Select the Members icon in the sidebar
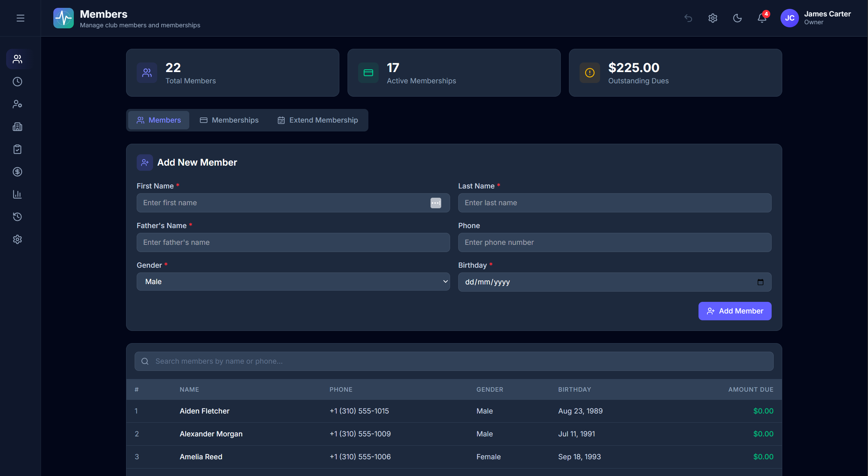868x476 pixels. pos(17,59)
